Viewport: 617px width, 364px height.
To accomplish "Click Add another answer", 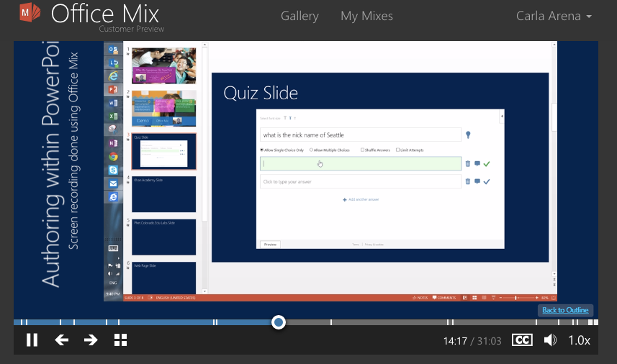I will click(361, 200).
